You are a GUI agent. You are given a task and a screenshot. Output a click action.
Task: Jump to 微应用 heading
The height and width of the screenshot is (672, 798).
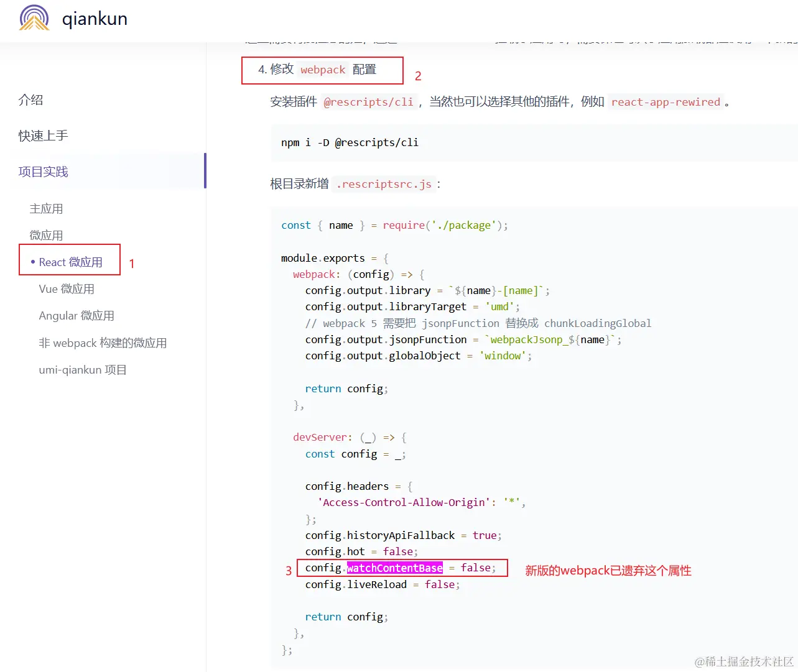tap(46, 236)
